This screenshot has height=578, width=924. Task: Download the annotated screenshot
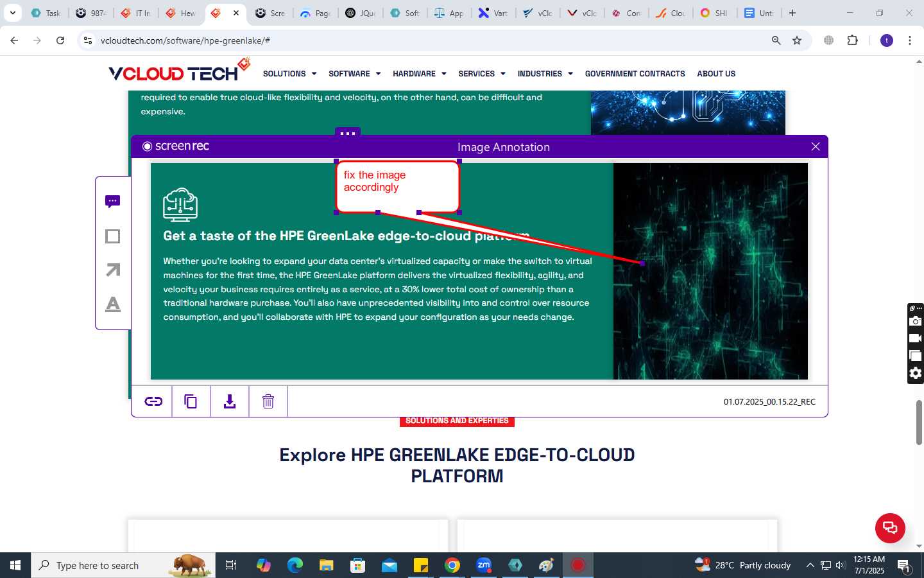230,401
